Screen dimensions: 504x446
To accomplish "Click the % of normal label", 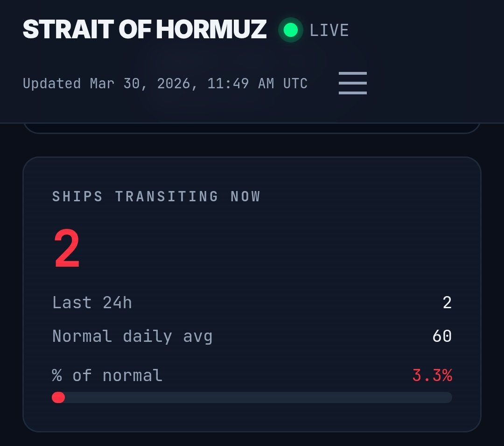I will pos(107,375).
